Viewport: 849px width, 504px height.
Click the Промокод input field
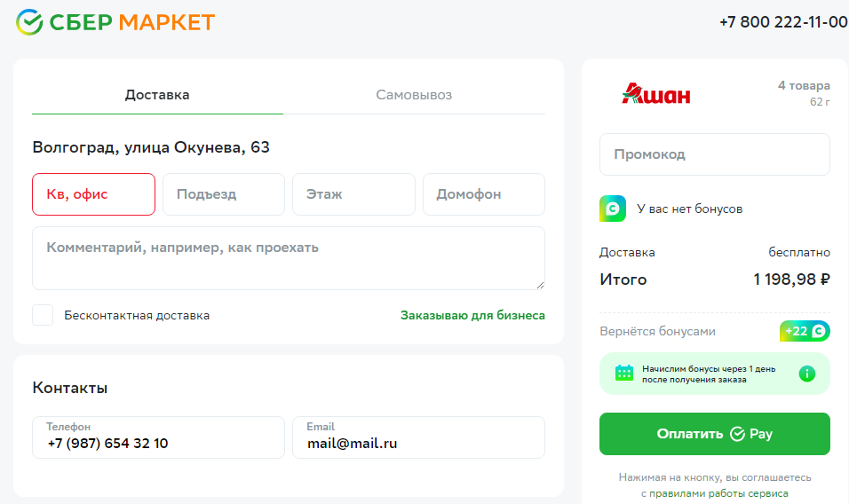714,154
